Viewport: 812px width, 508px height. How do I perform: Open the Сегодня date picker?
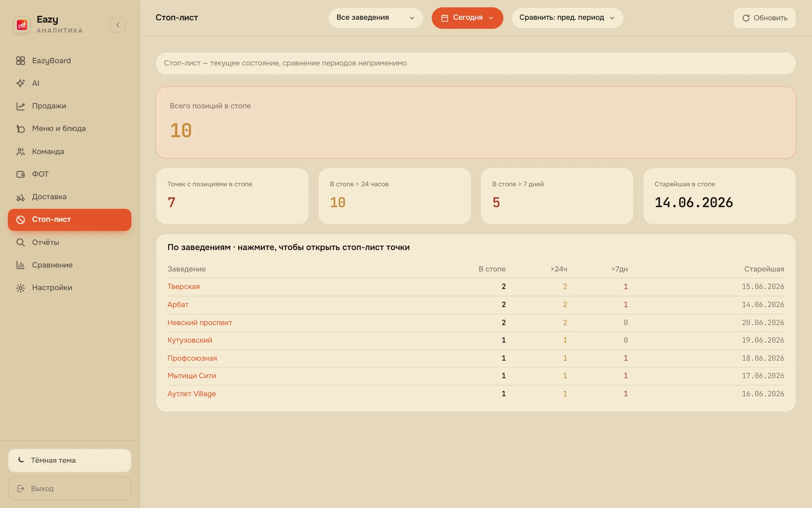pos(467,18)
